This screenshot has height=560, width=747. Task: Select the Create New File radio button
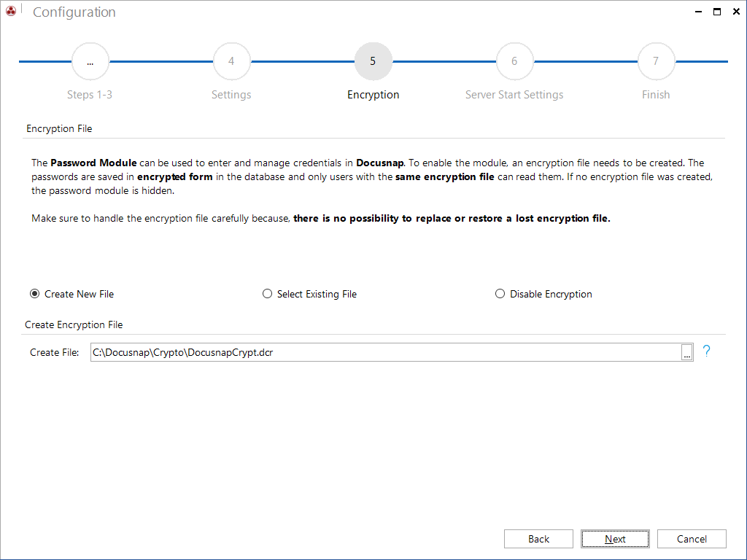pos(34,294)
